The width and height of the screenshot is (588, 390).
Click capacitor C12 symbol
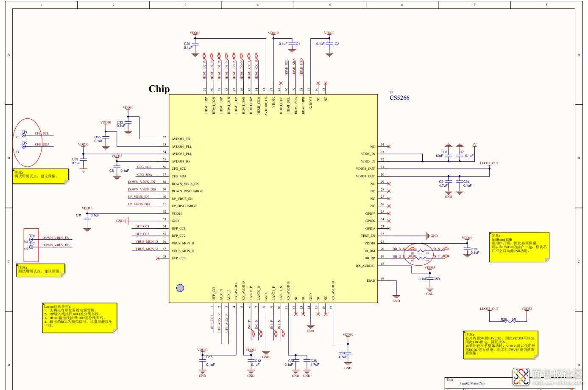point(251,360)
